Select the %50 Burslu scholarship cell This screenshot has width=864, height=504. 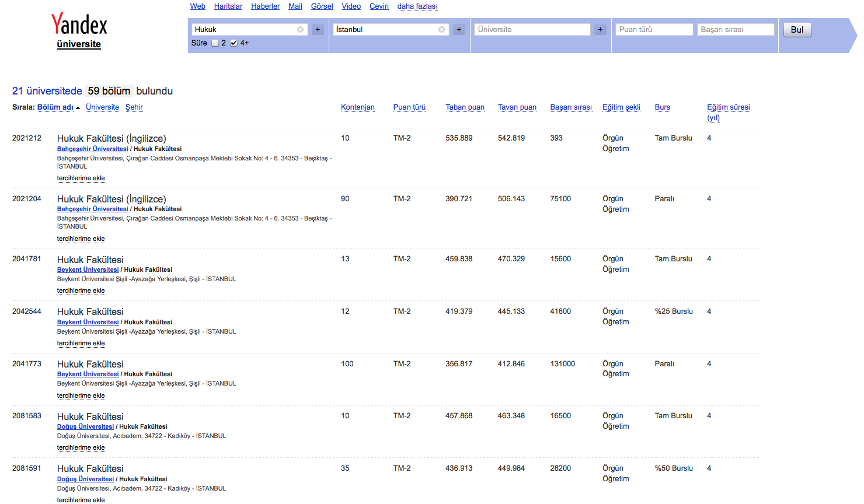click(674, 468)
